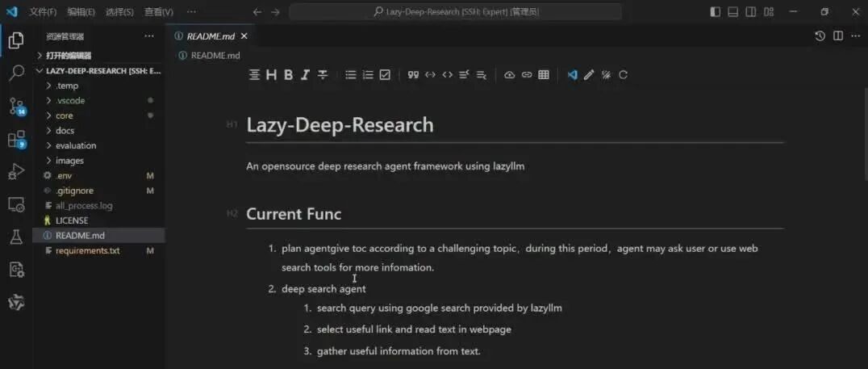This screenshot has width=868, height=369.
Task: Insert a hyperlink using link icon
Action: [527, 75]
